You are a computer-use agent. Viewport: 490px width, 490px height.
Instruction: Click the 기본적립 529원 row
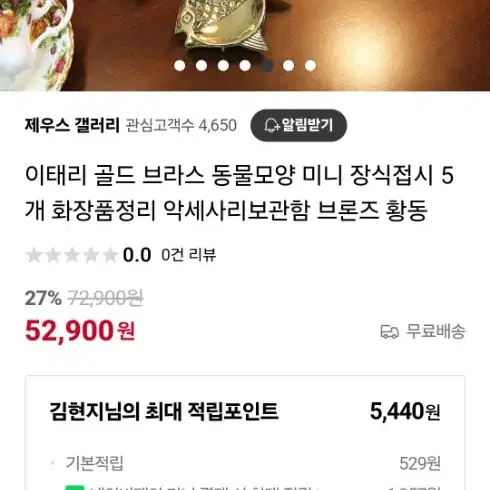[245, 463]
